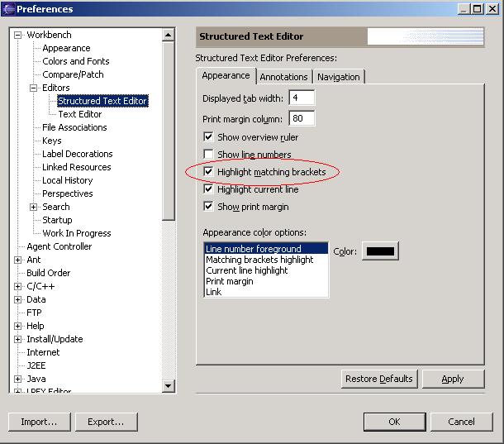
Task: Toggle Highlight matching brackets checkbox
Action: click(x=208, y=172)
